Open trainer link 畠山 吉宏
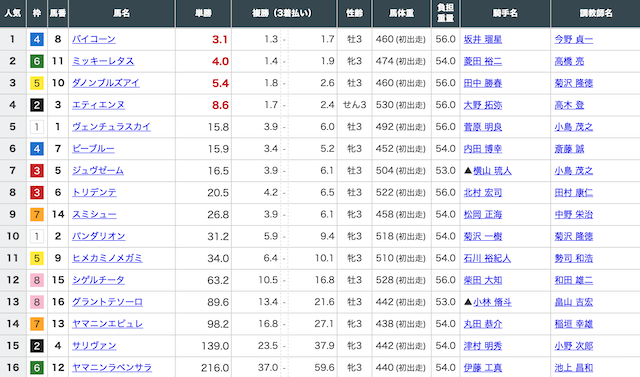The image size is (640, 377). click(573, 302)
